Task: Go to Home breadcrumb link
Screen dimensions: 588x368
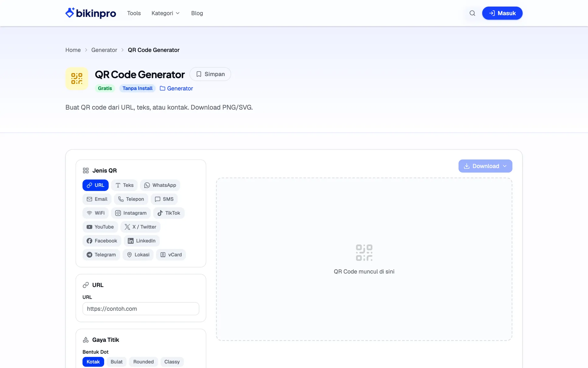Action: pos(73,50)
